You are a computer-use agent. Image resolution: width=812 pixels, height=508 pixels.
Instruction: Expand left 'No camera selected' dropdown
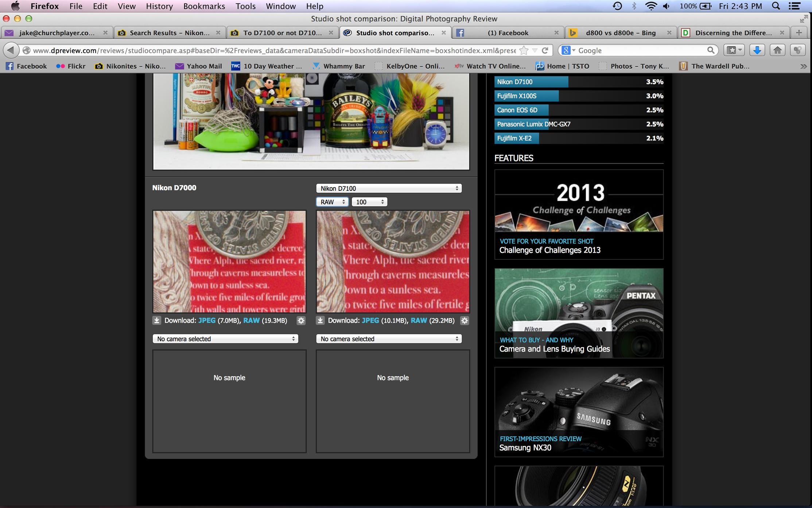[x=225, y=339]
